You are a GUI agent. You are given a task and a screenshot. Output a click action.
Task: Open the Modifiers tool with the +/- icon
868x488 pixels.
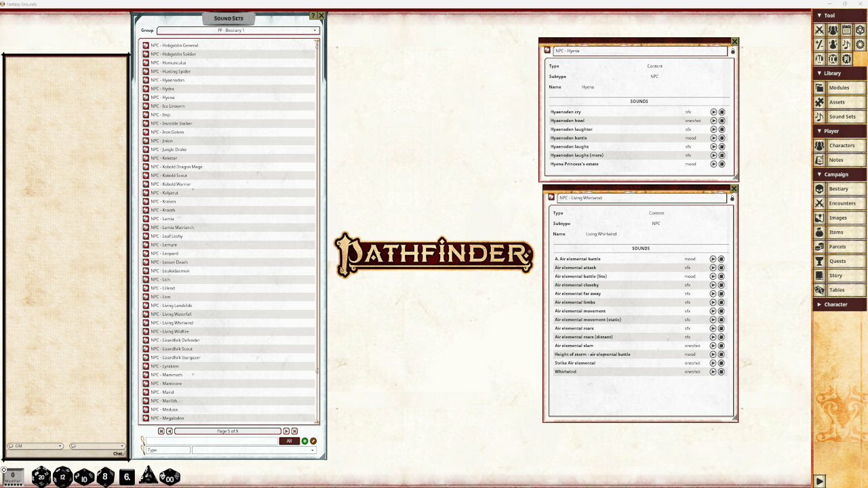tap(819, 44)
